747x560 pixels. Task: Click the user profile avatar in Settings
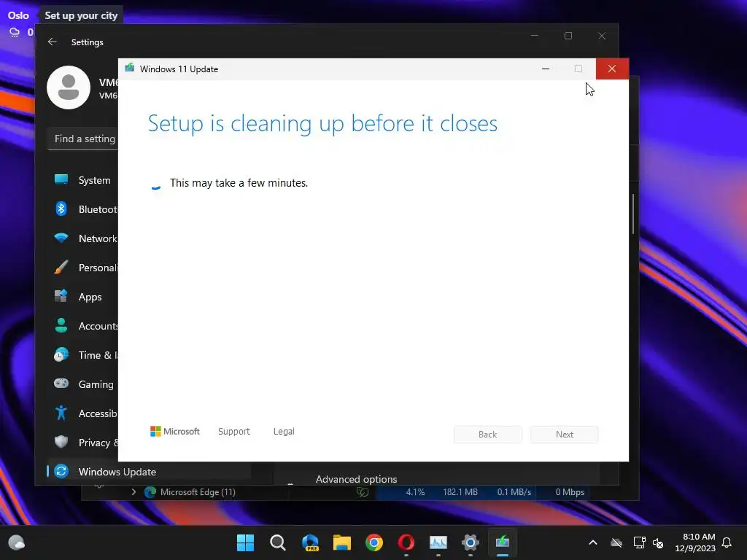pos(69,87)
